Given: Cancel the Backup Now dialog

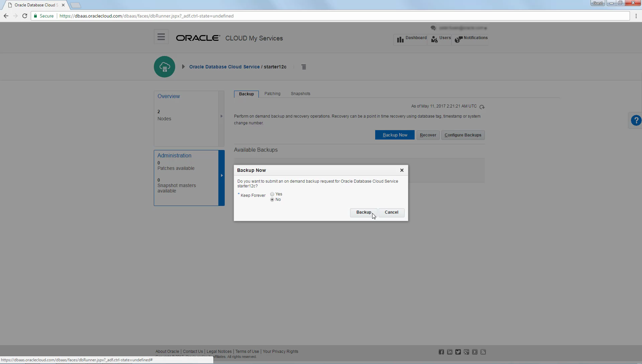Looking at the screenshot, I should (x=391, y=213).
